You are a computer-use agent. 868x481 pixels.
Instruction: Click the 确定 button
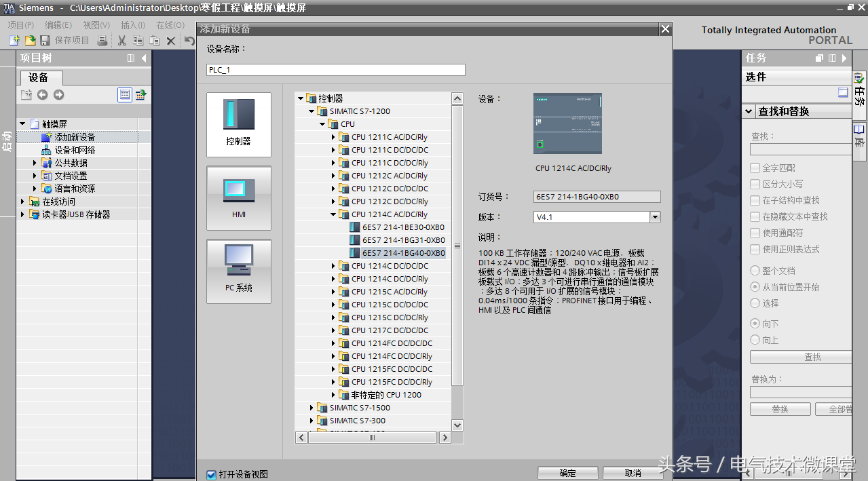[x=567, y=474]
